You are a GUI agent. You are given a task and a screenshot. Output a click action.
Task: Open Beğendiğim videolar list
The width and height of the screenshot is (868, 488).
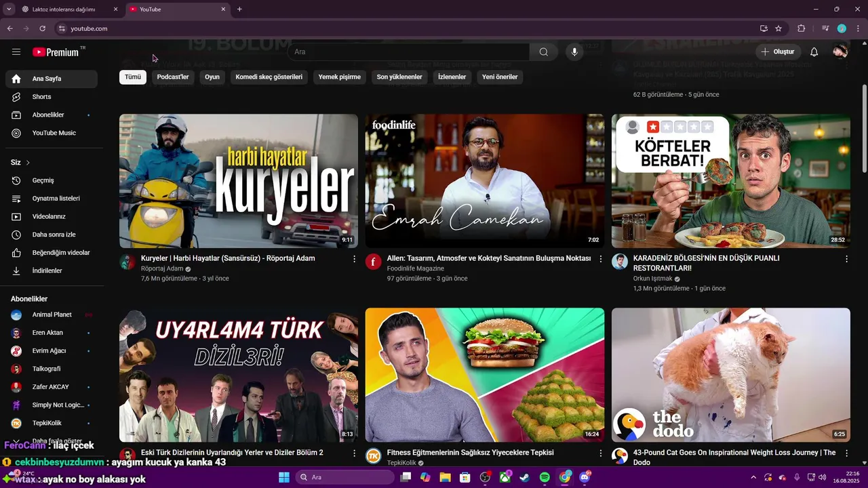[x=52, y=253]
